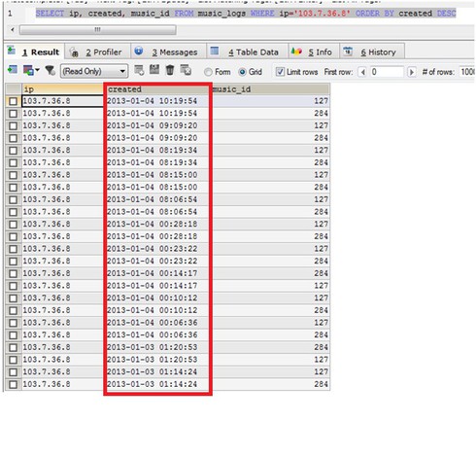Click the cancel changes icon
This screenshot has width=476, height=456.
point(186,70)
